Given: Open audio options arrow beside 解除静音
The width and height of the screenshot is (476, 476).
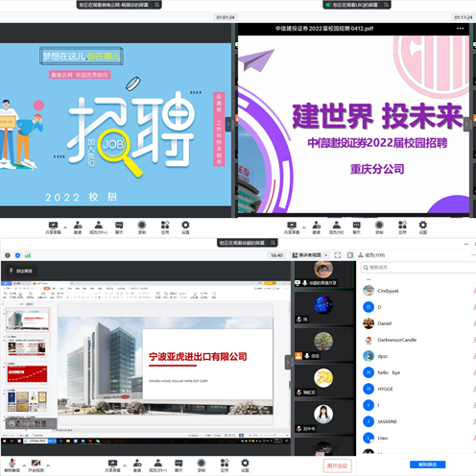Looking at the screenshot, I should pyautogui.click(x=24, y=465).
